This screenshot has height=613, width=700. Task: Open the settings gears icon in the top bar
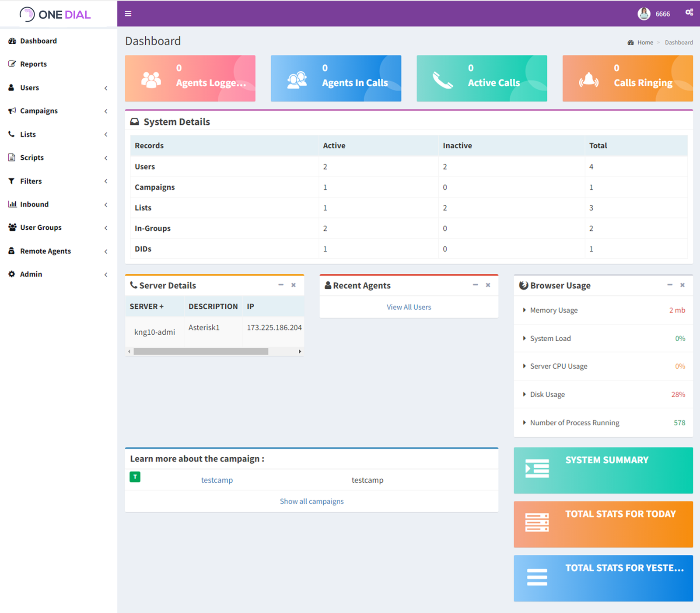click(x=689, y=12)
